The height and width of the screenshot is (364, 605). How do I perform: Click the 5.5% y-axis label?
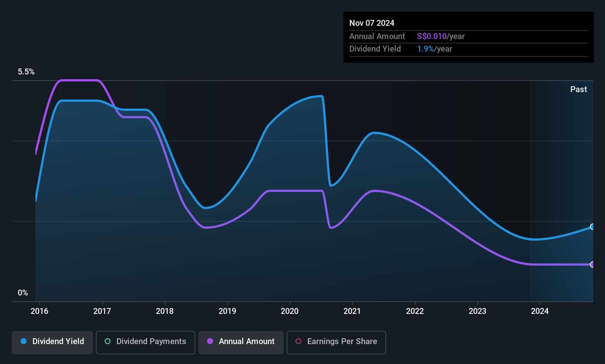26,72
